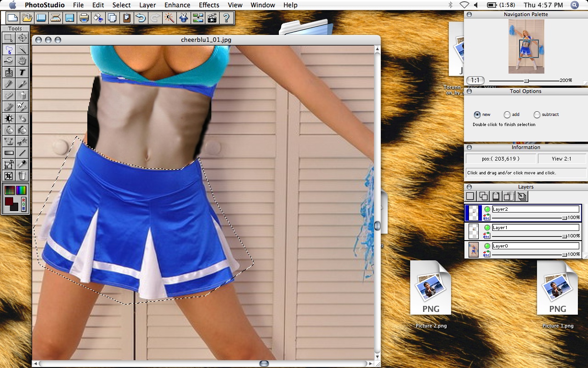Click the merge layers icon in Layers palette

tap(522, 196)
